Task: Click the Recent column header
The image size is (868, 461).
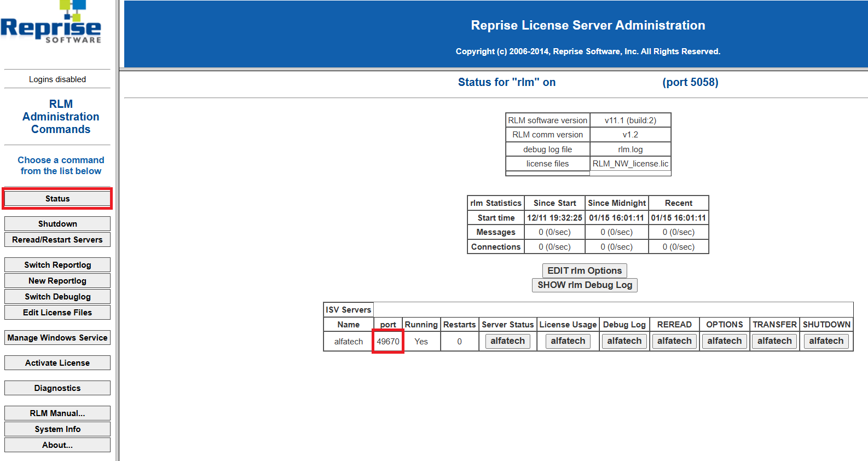Action: 679,203
